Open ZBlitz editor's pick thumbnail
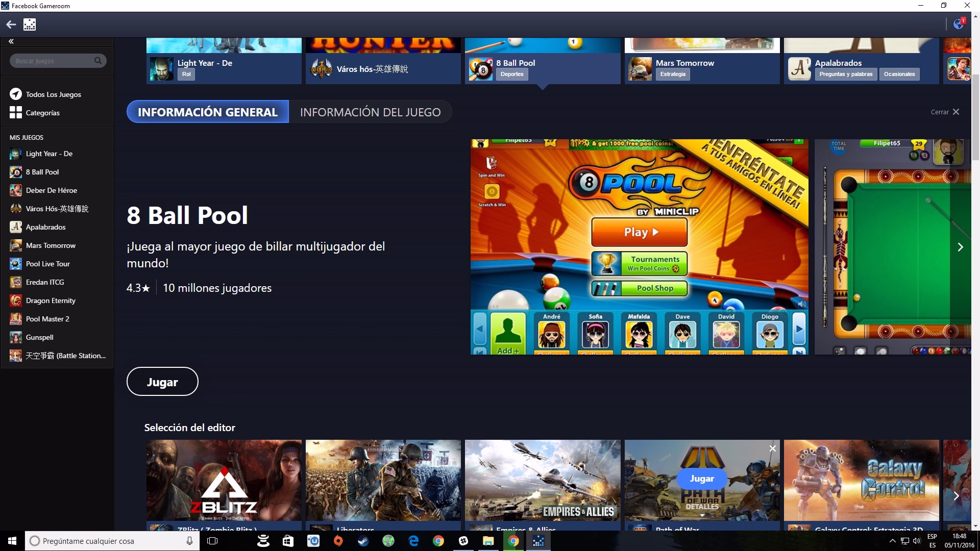This screenshot has height=551, width=980. click(224, 480)
